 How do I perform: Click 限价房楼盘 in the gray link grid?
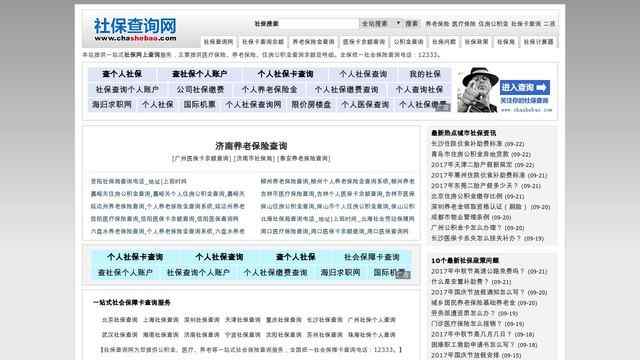[x=311, y=104]
